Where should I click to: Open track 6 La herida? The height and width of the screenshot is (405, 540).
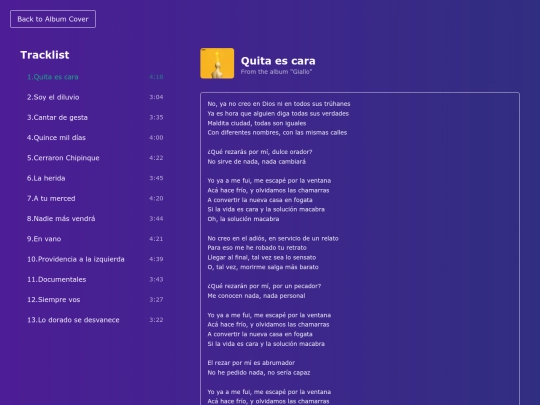point(95,178)
